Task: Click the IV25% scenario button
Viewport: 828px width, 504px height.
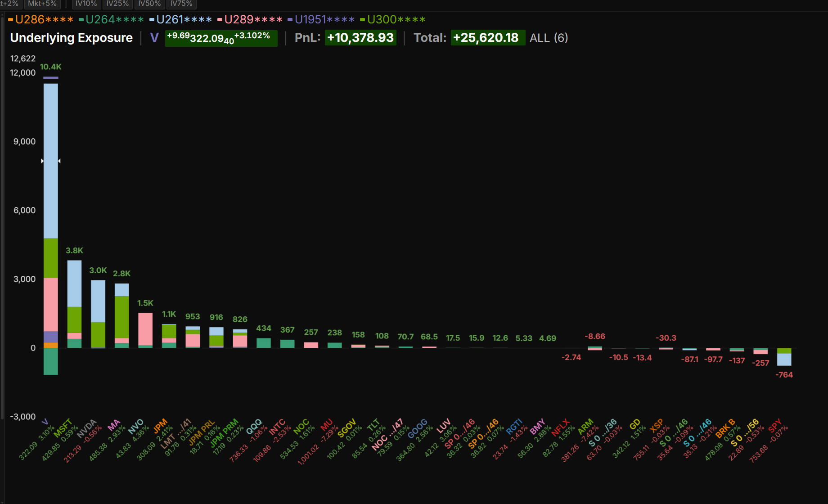Action: point(117,4)
